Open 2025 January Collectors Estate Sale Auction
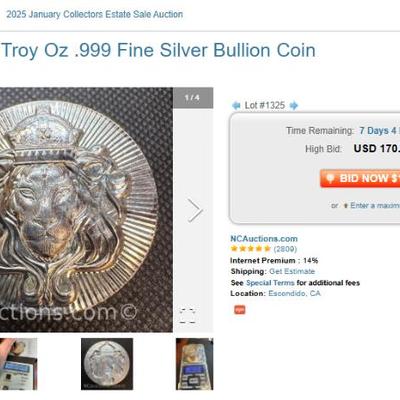This screenshot has width=400, height=400. [95, 14]
